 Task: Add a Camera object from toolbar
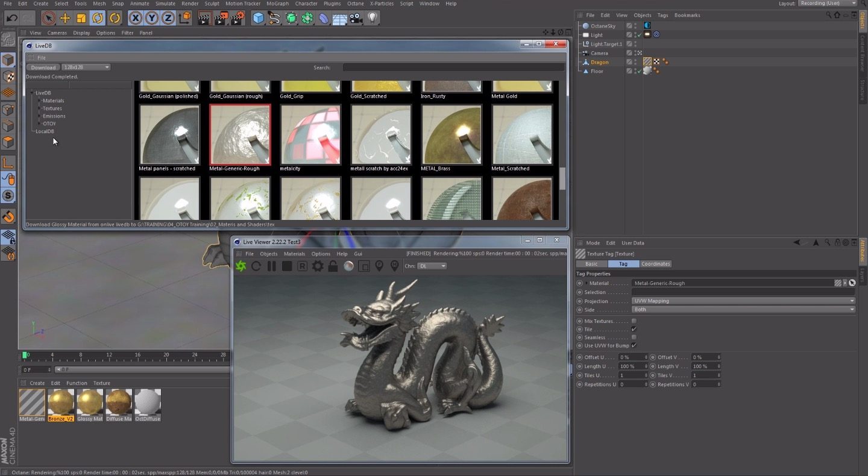point(356,18)
